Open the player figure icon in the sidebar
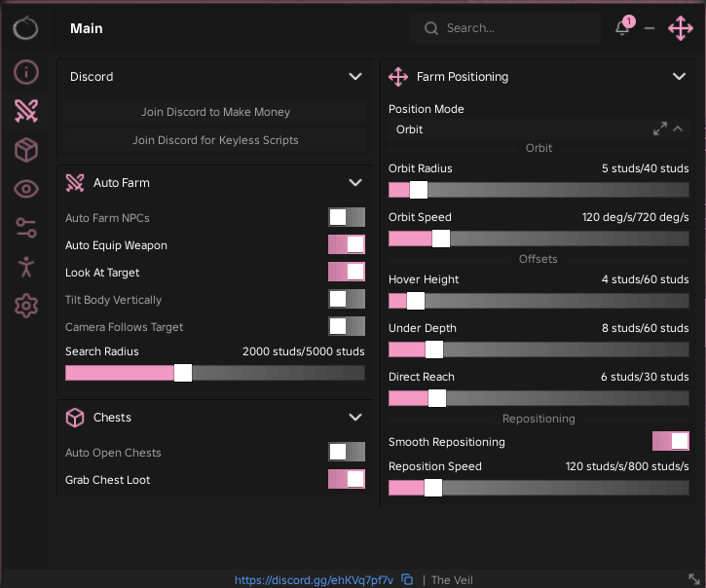This screenshot has width=706, height=588. click(26, 267)
